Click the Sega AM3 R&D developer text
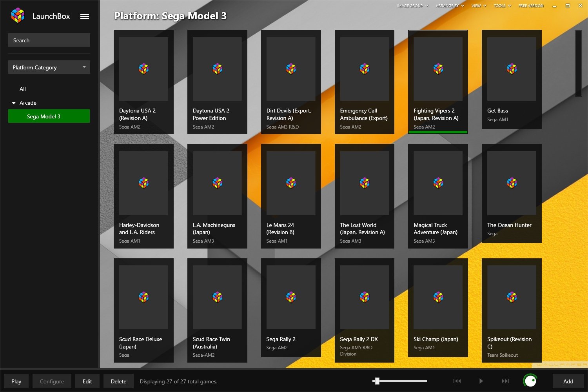The width and height of the screenshot is (588, 392). coord(283,127)
